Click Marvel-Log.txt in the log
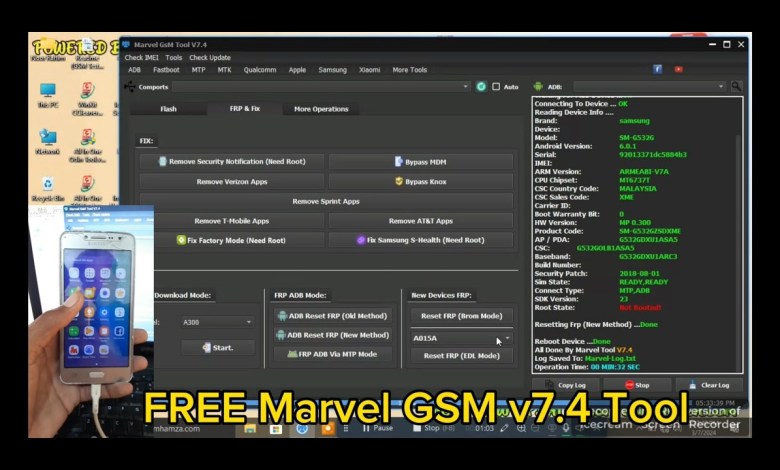 (610, 358)
